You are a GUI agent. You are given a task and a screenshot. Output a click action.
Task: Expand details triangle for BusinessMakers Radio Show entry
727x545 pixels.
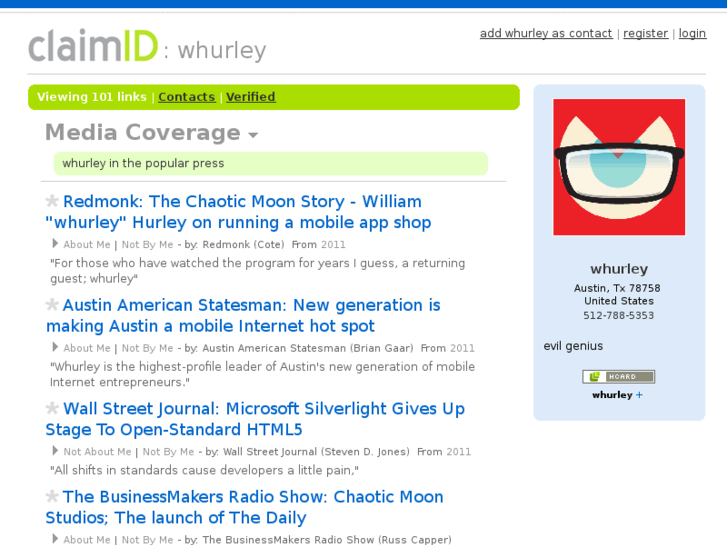(55, 539)
